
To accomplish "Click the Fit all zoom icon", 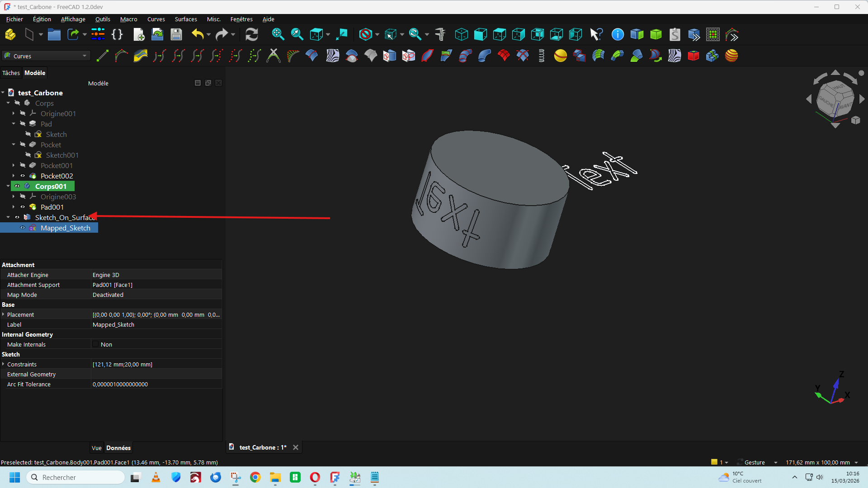I will (x=278, y=35).
